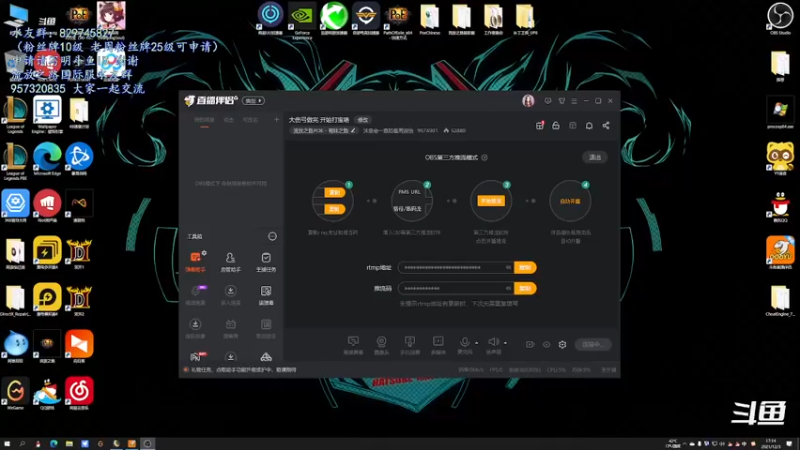Copy the rtmp地址 with orange button
Image resolution: width=800 pixels, height=450 pixels.
click(525, 267)
